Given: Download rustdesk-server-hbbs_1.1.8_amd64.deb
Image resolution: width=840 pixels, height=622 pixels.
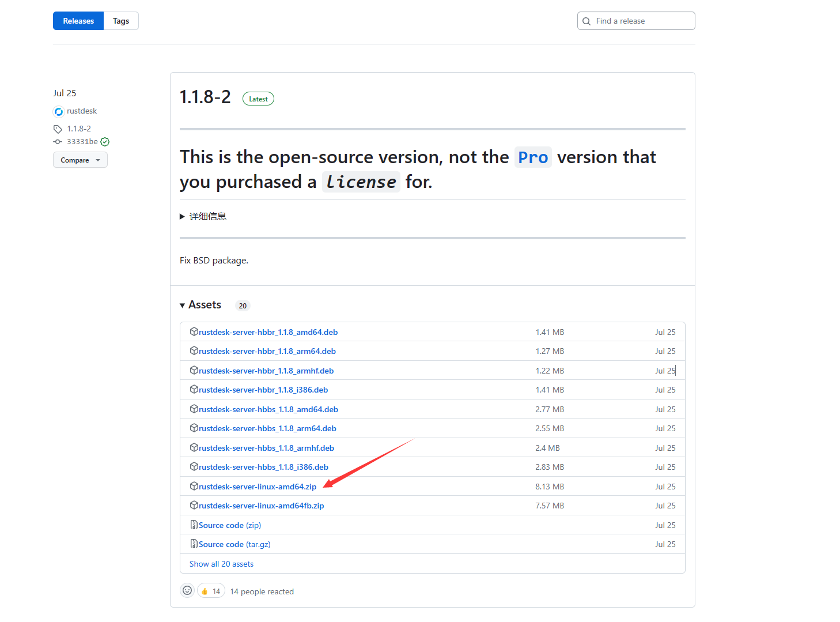Looking at the screenshot, I should point(268,409).
